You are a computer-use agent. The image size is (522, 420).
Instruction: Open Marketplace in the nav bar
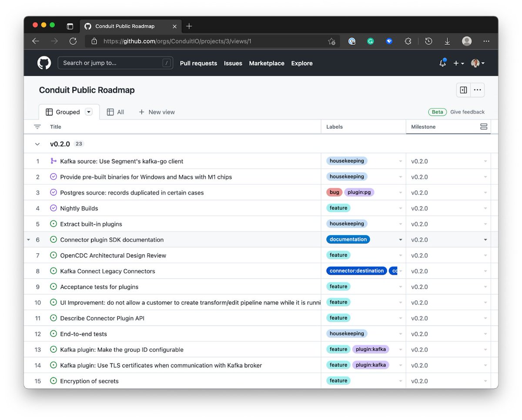[267, 63]
